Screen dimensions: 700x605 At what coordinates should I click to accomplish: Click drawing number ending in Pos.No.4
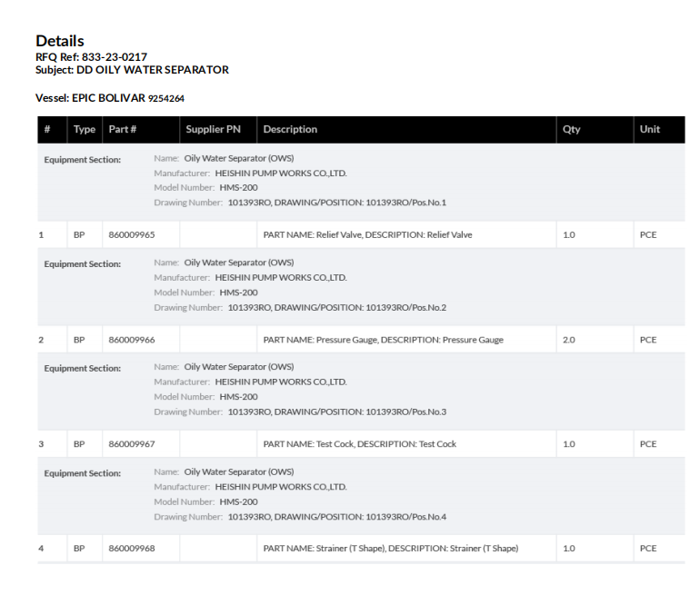[x=337, y=516]
